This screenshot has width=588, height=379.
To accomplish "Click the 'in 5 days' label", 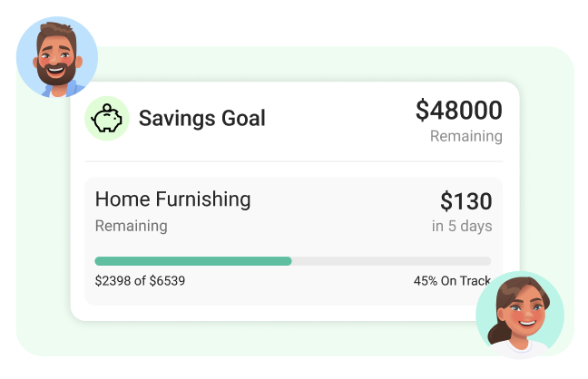I will (461, 226).
